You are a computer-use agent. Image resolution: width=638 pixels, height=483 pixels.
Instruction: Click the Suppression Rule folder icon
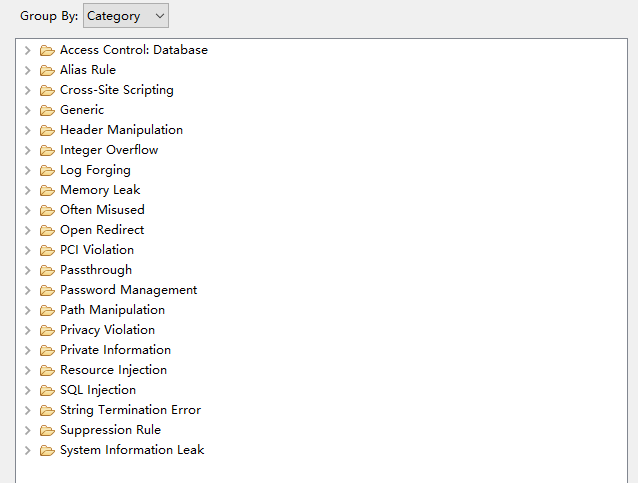point(47,431)
